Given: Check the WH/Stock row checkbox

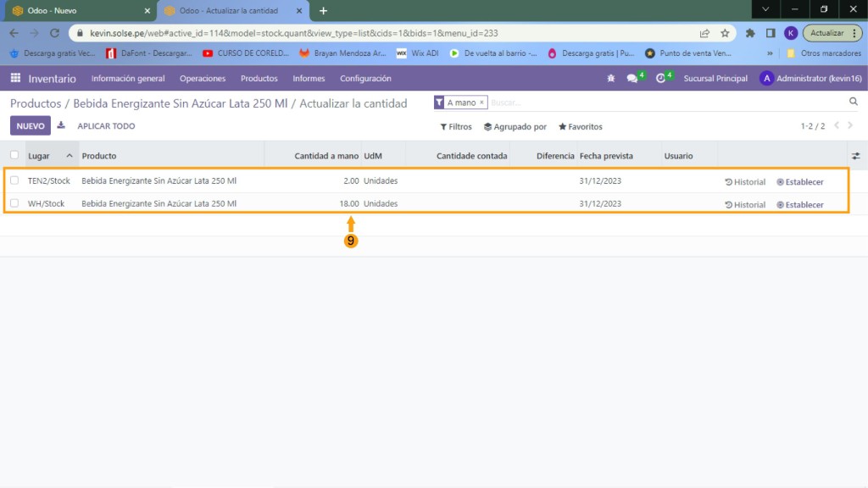Looking at the screenshot, I should pos(14,203).
